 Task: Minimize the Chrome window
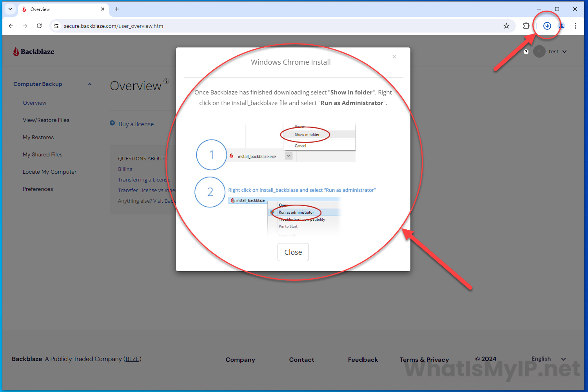point(539,9)
